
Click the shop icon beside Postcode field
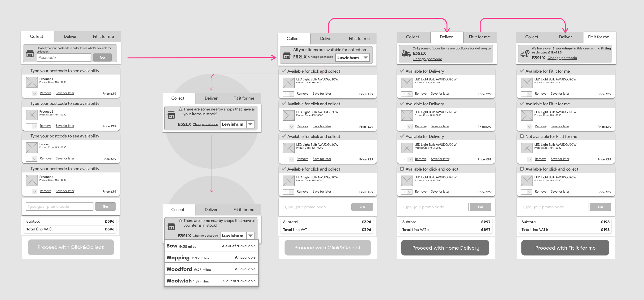pyautogui.click(x=30, y=53)
